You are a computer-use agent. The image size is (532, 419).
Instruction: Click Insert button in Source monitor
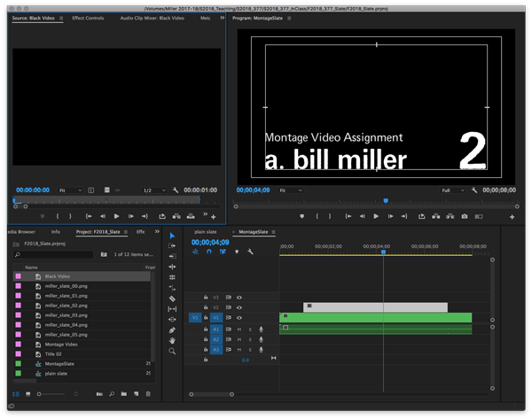(176, 216)
